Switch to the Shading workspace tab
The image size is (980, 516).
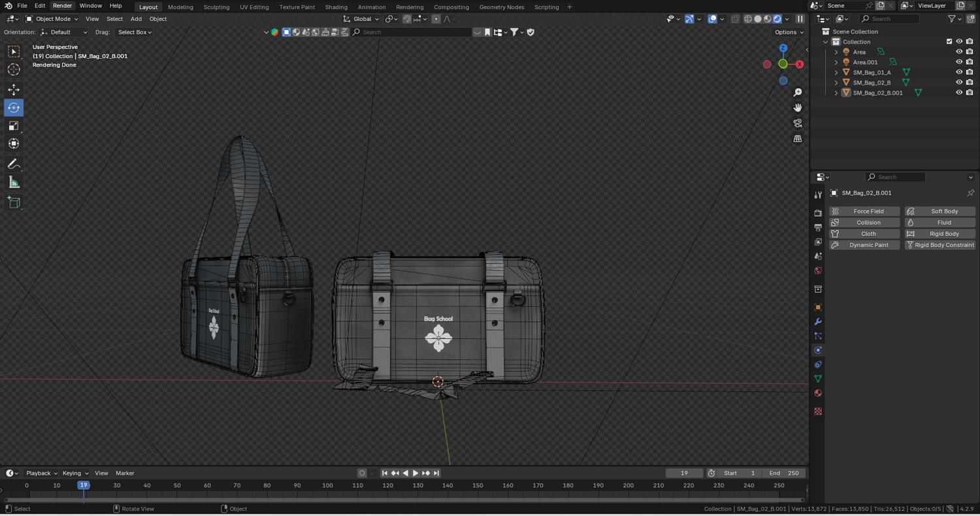click(x=336, y=7)
